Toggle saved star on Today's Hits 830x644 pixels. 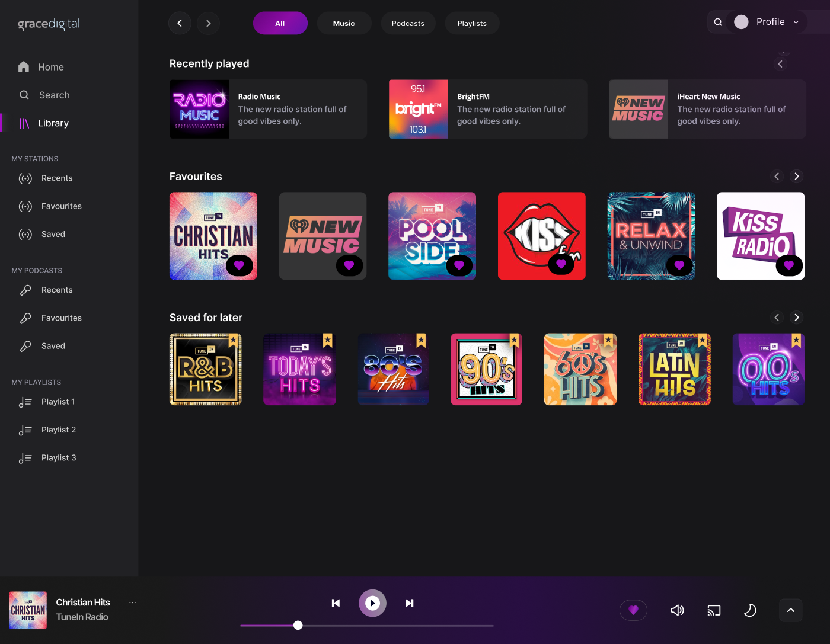(x=327, y=341)
